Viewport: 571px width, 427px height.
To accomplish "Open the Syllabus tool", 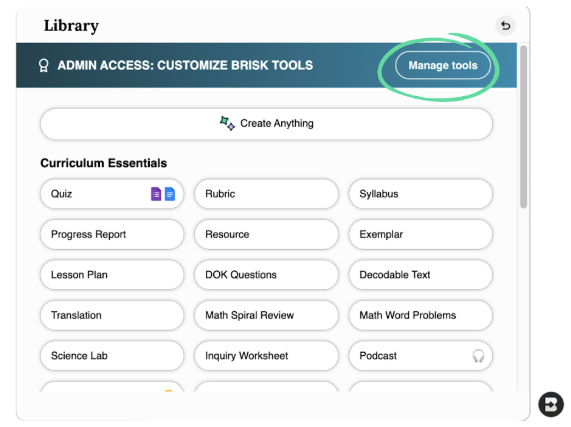I will pyautogui.click(x=421, y=194).
